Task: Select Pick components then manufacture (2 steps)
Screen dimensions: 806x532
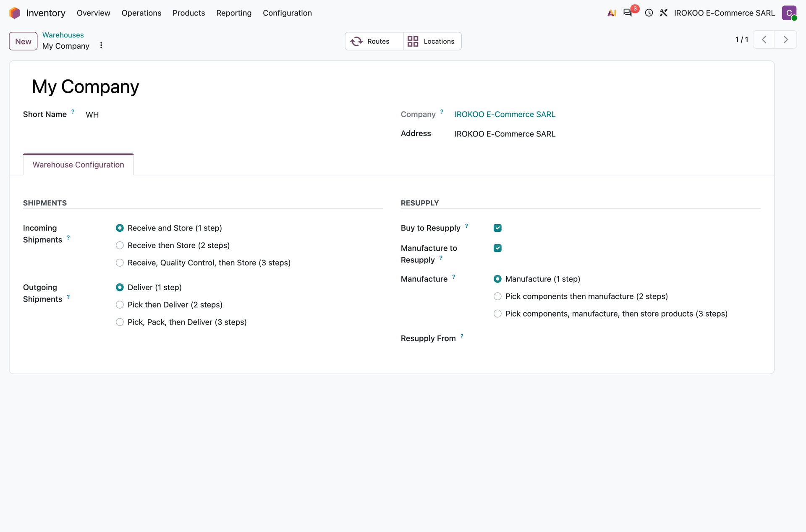Action: point(498,296)
